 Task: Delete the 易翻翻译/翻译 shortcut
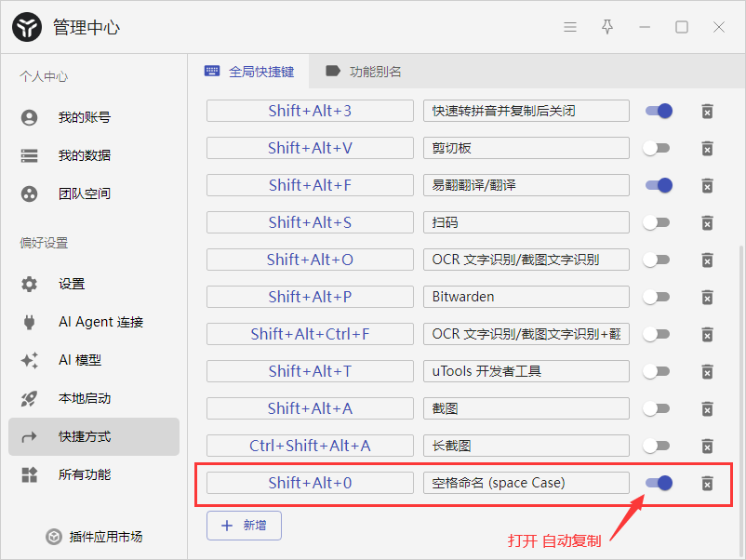(x=708, y=185)
